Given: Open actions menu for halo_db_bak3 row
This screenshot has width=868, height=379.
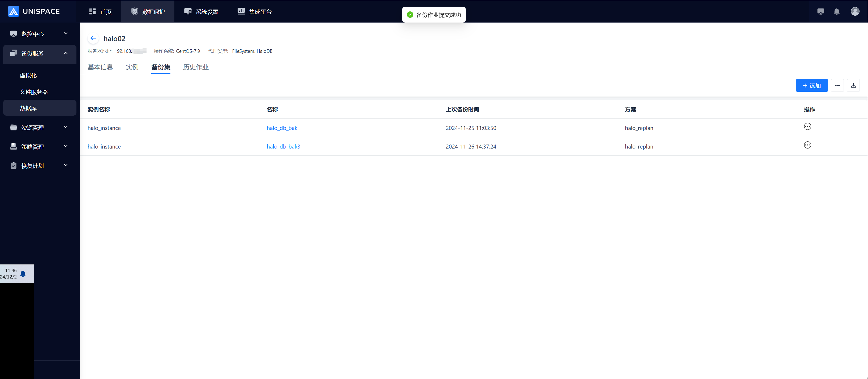Looking at the screenshot, I should point(807,145).
